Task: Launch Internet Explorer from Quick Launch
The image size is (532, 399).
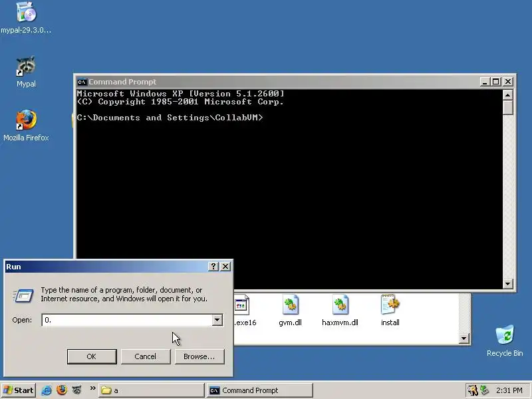Action: 47,390
